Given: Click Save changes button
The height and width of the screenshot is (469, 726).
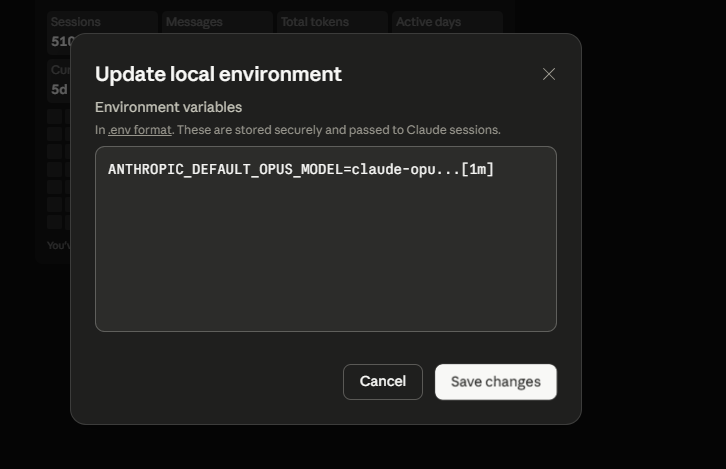Looking at the screenshot, I should point(495,381).
